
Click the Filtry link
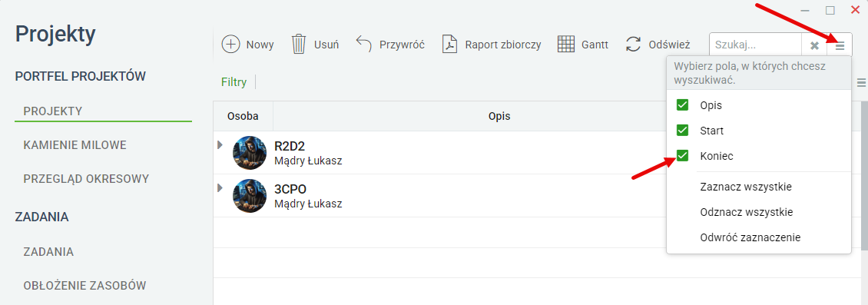pyautogui.click(x=234, y=82)
